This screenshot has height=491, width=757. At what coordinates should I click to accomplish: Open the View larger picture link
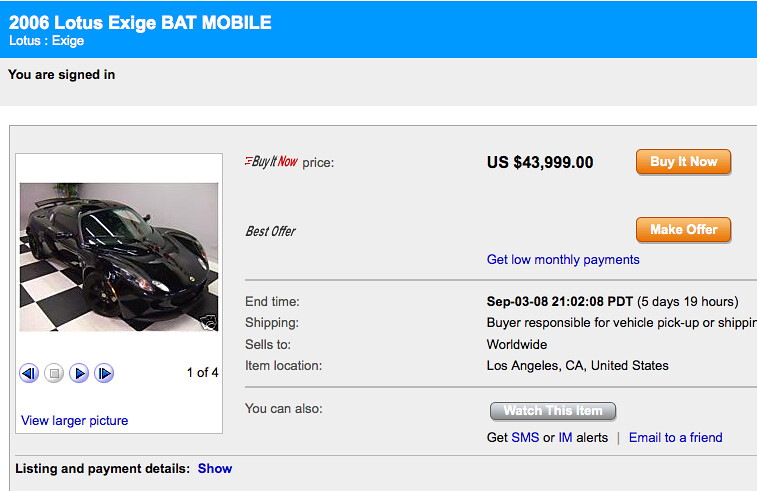tap(74, 421)
